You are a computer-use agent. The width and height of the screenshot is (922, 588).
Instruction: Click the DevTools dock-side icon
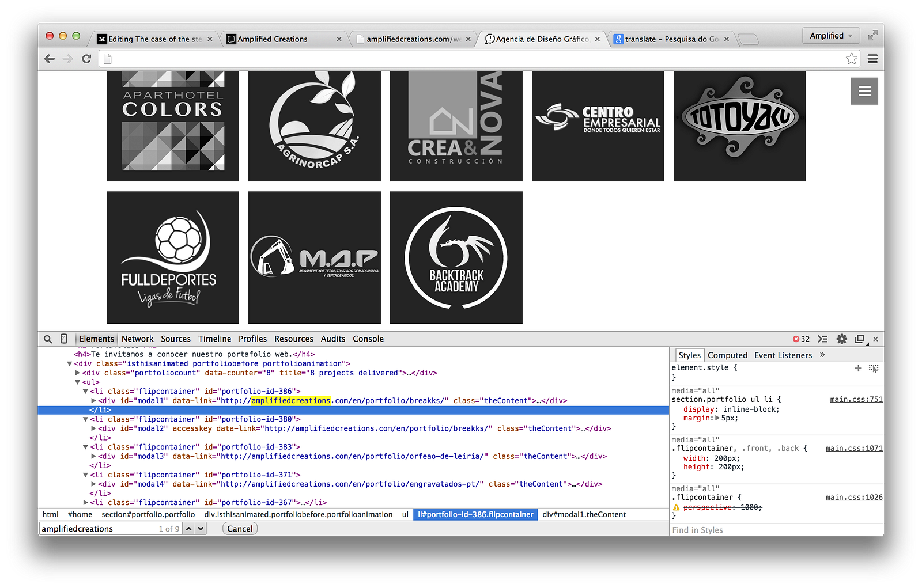click(x=860, y=339)
